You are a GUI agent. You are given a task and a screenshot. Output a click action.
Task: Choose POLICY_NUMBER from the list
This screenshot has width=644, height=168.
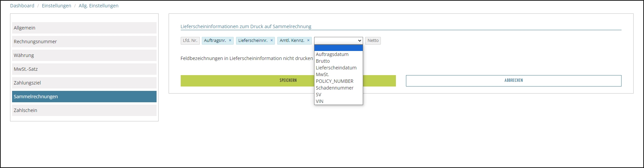coord(334,81)
